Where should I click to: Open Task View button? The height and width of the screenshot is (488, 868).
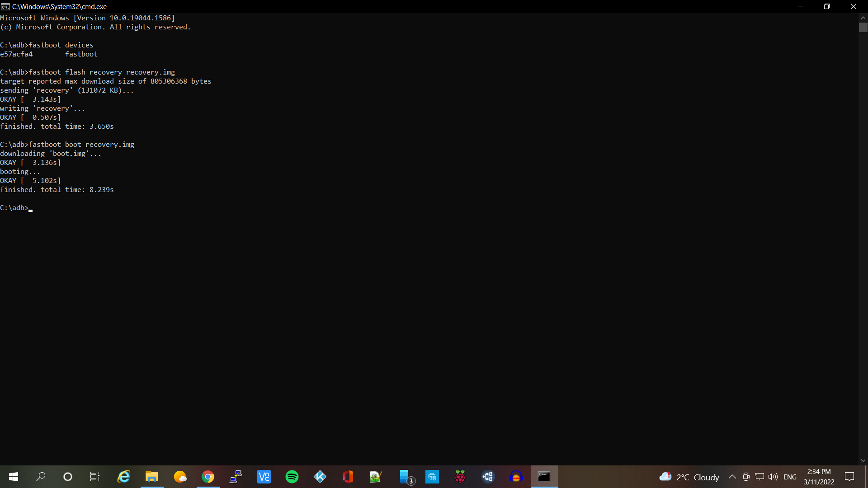pyautogui.click(x=95, y=477)
